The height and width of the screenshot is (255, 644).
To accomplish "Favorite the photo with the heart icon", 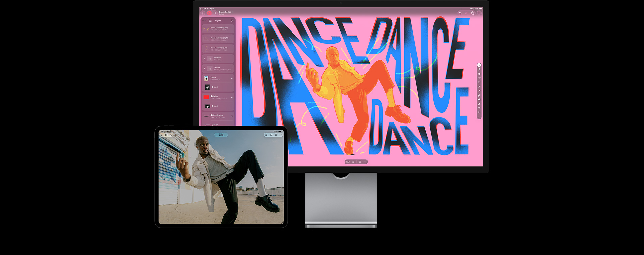I will click(171, 135).
